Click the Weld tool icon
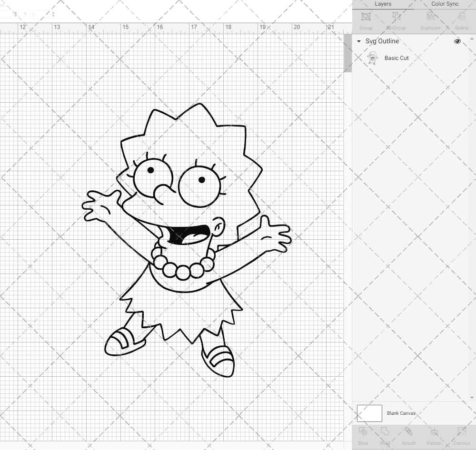Image resolution: width=476 pixels, height=450 pixels. coord(385,431)
